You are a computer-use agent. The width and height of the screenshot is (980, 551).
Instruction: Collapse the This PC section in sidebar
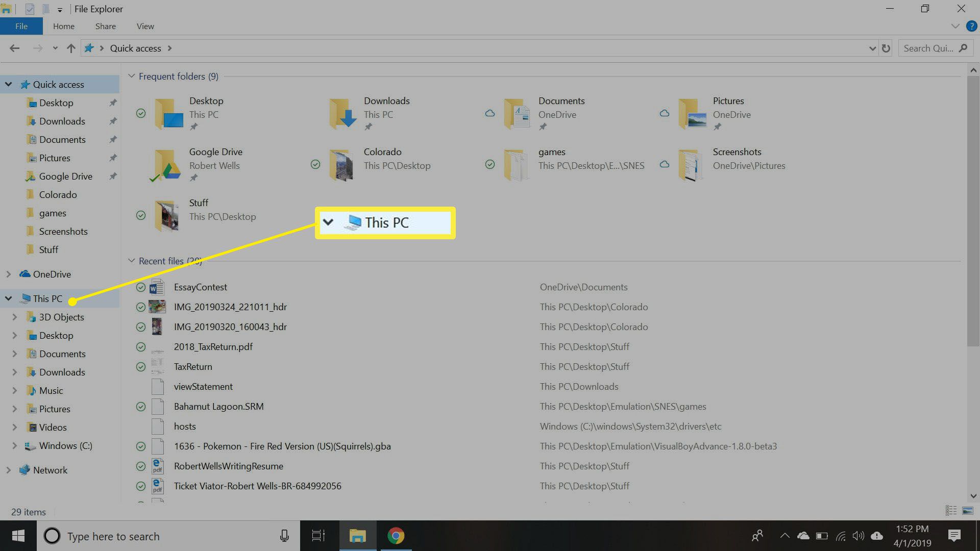click(8, 298)
